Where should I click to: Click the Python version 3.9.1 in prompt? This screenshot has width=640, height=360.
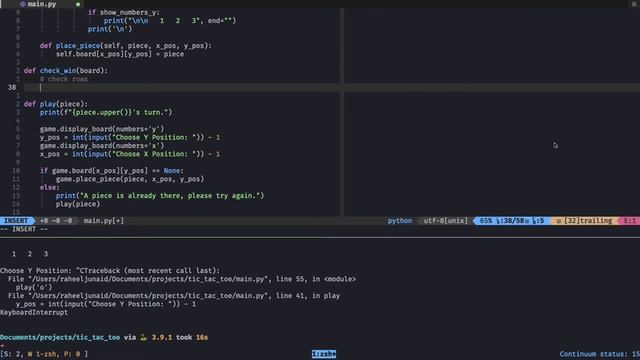(162, 338)
